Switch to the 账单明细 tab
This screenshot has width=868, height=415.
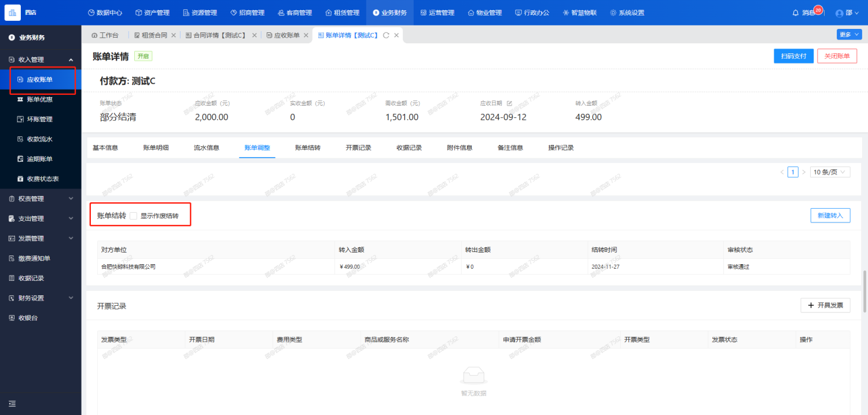[156, 148]
